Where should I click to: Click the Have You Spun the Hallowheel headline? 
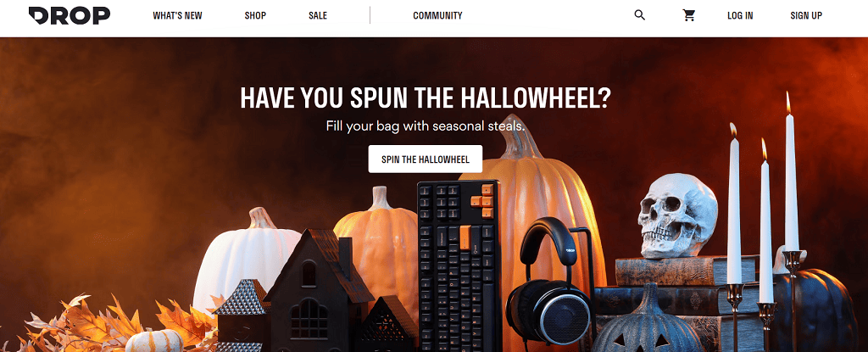point(426,98)
